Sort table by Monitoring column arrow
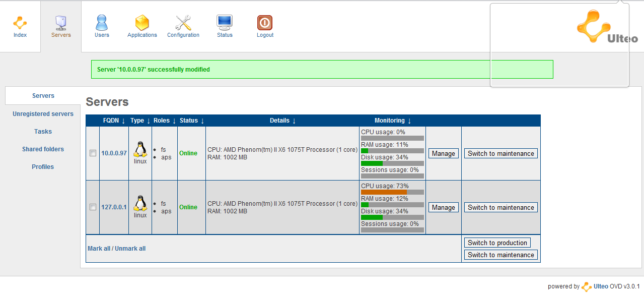The height and width of the screenshot is (294, 644). pos(409,121)
